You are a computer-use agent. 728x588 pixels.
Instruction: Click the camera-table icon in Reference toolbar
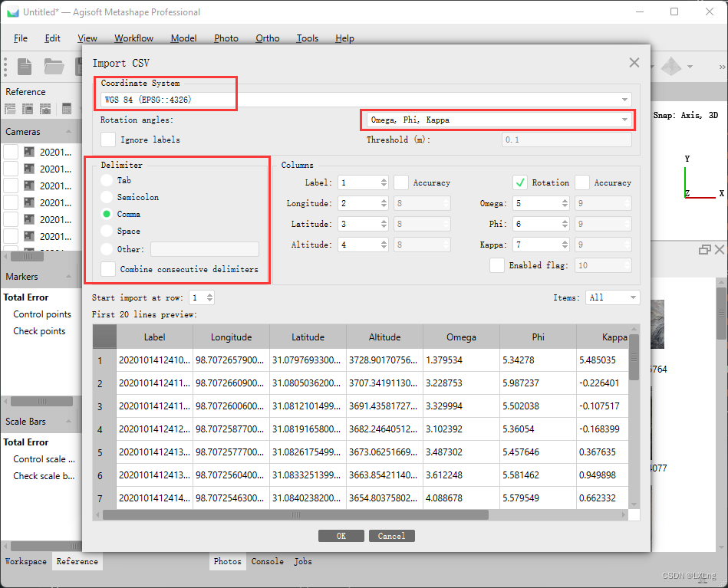[45, 109]
